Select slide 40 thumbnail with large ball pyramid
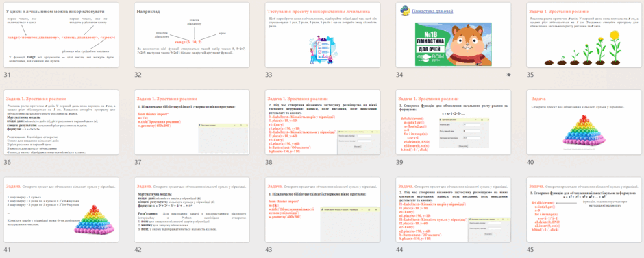The image size is (644, 258). 584,122
